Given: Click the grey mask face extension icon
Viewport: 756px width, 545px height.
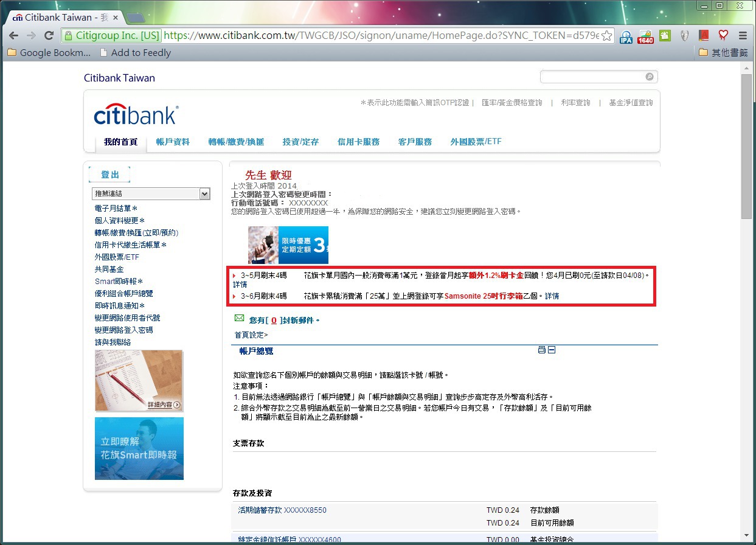Looking at the screenshot, I should (x=684, y=36).
